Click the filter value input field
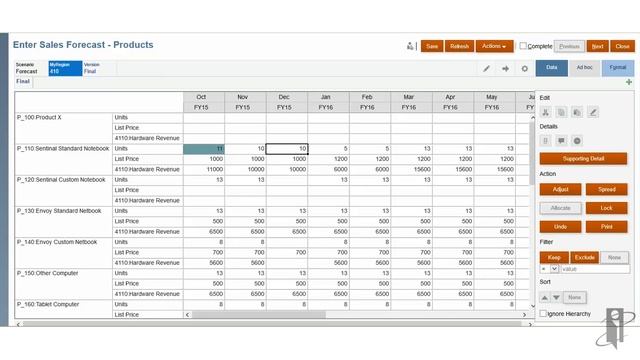 click(x=595, y=269)
